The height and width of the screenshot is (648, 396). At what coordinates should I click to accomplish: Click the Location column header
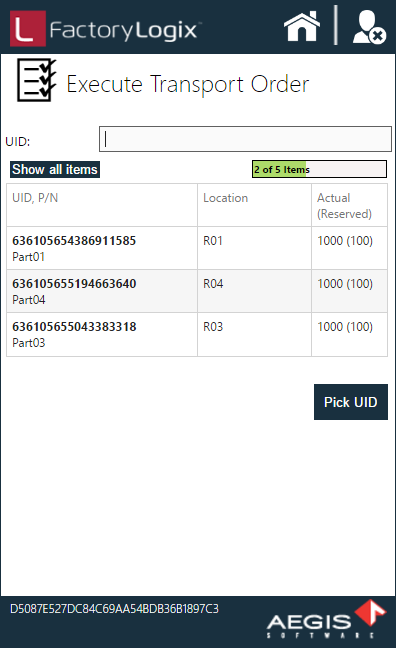[254, 205]
